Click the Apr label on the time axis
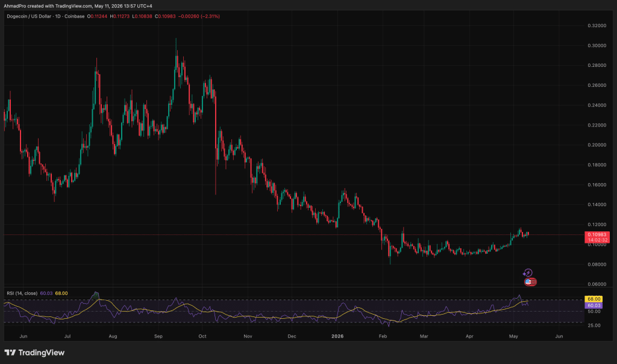The height and width of the screenshot is (364, 617). (x=469, y=336)
